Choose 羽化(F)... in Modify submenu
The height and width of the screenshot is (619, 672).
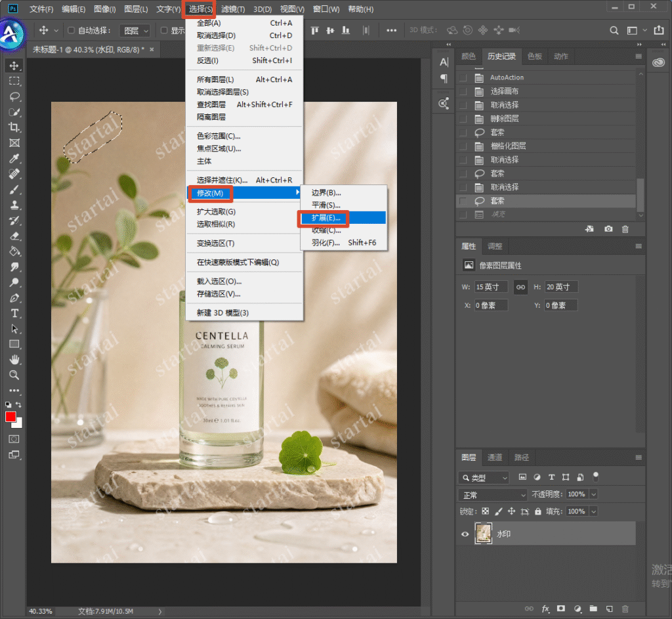[x=343, y=243]
